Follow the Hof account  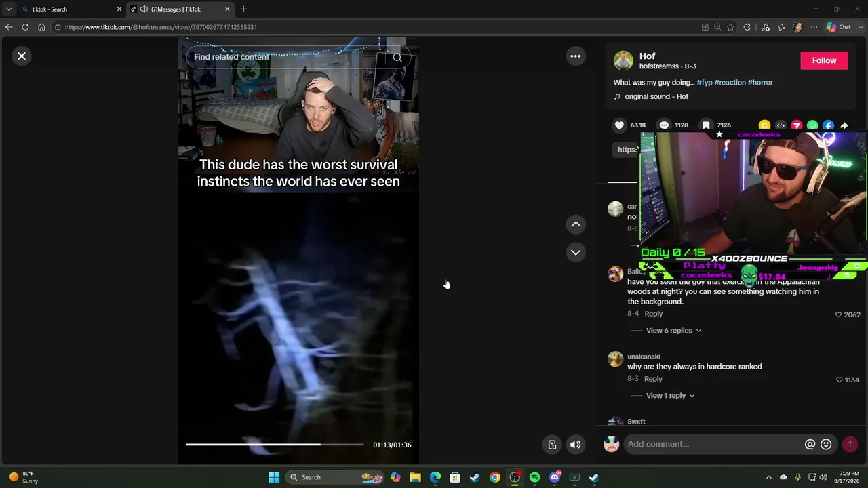[824, 60]
